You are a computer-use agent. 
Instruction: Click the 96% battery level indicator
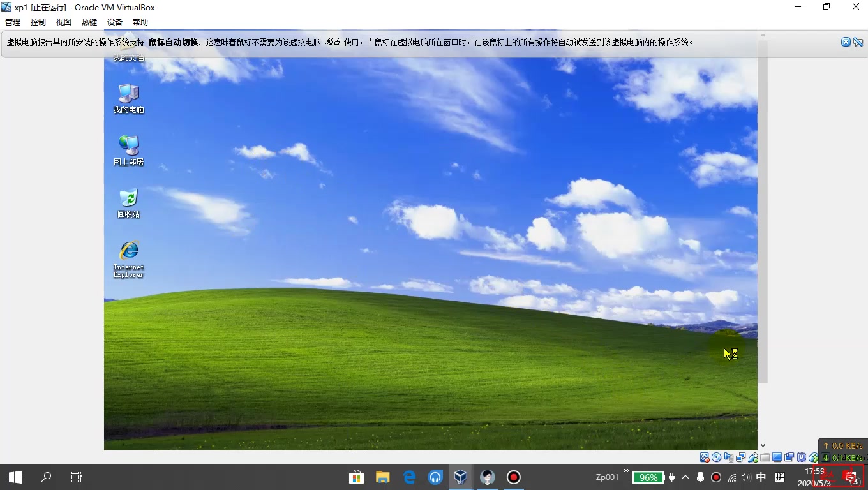tap(648, 477)
